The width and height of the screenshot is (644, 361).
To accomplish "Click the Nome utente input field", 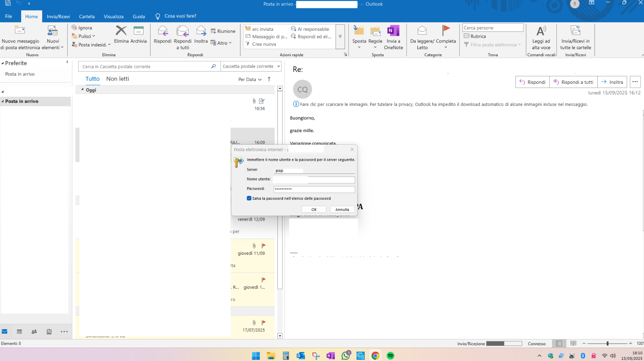I will (314, 180).
